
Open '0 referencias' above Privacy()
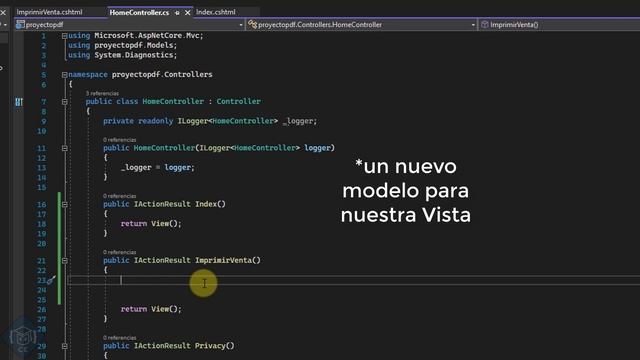coord(120,338)
